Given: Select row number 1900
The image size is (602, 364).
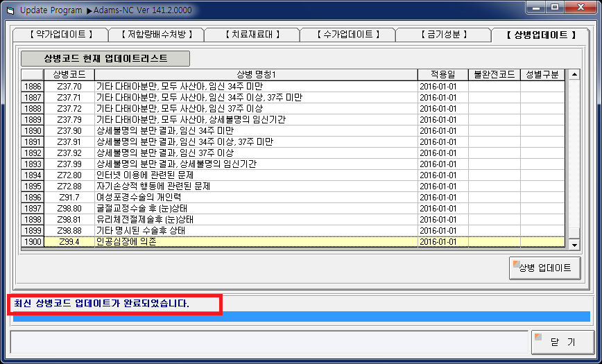Looking at the screenshot, I should (33, 242).
